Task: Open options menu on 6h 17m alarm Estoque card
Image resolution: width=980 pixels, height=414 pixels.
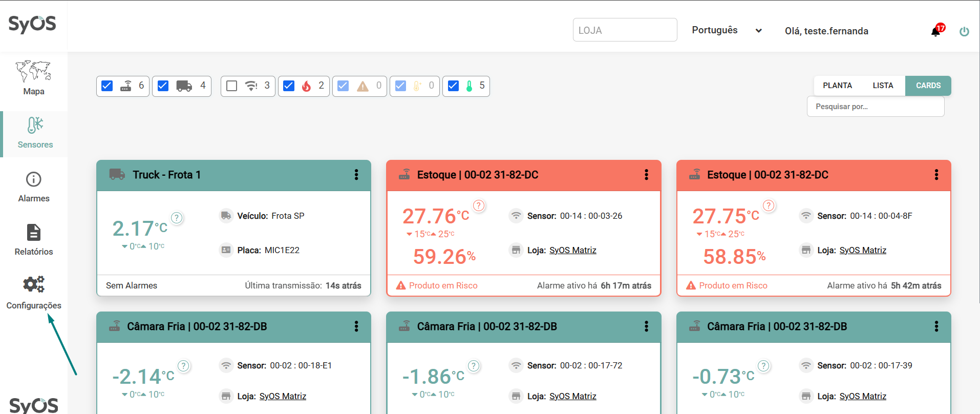Action: pyautogui.click(x=646, y=175)
